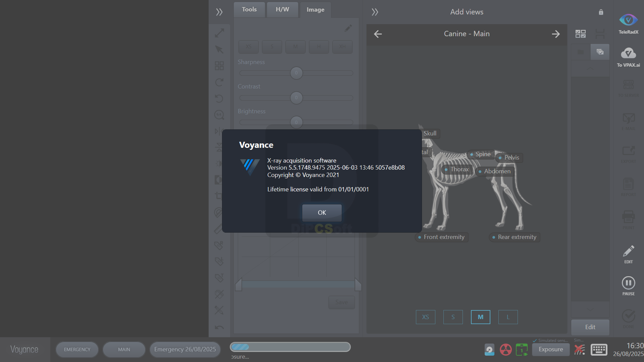Collapse Add views panel with double chevron
Viewport: 644px width, 362px height.
click(375, 12)
